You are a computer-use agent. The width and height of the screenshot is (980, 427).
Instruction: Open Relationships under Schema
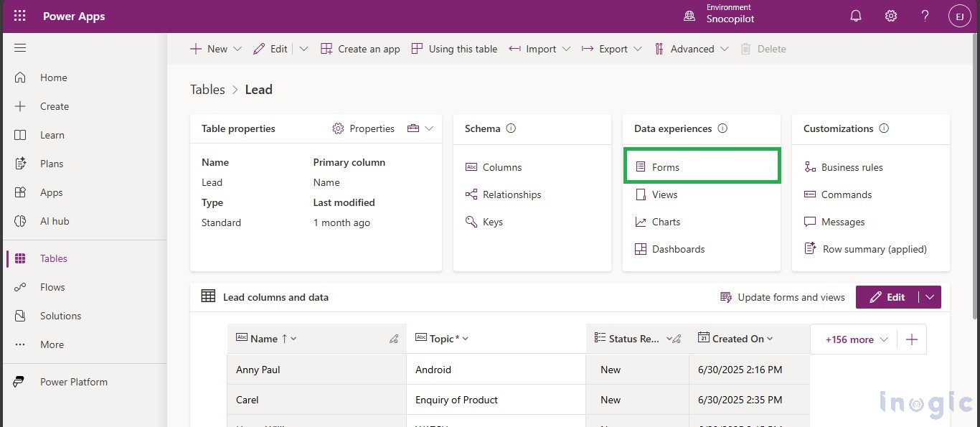tap(504, 194)
